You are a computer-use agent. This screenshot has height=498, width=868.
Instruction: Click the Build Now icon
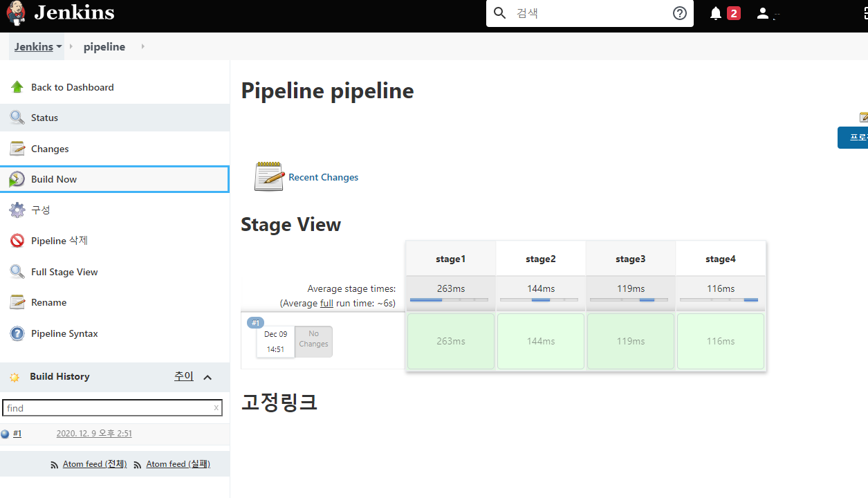[x=17, y=178]
